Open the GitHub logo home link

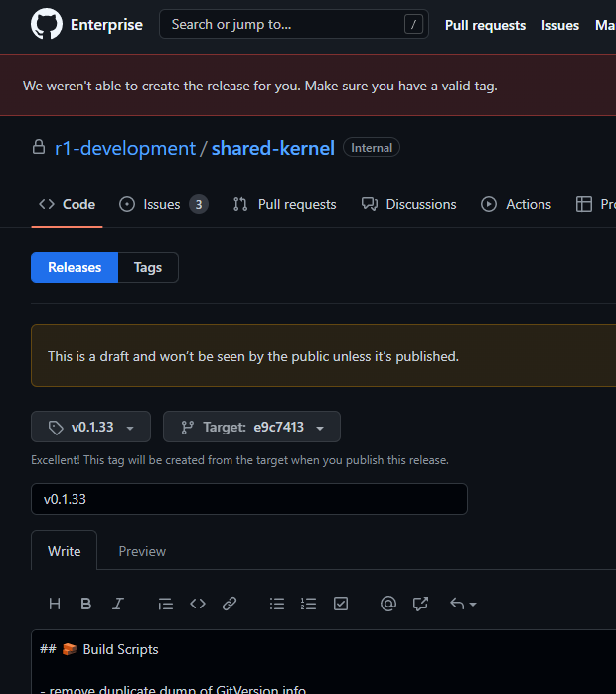[x=47, y=24]
